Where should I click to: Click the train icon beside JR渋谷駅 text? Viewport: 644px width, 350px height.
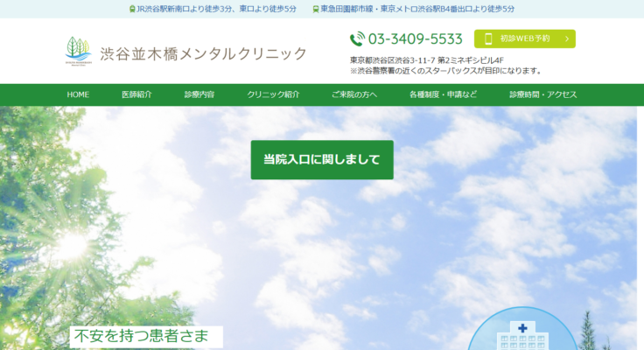132,9
